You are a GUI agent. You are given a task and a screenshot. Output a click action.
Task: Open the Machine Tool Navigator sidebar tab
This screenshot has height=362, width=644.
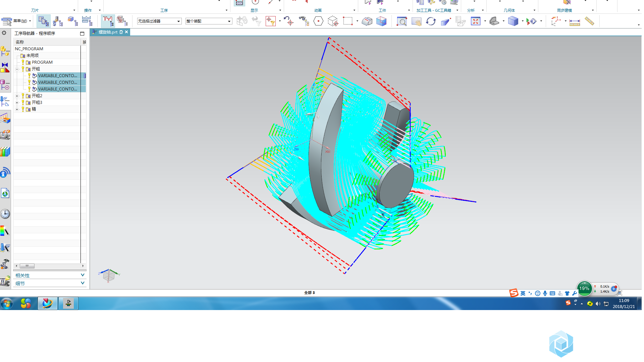coord(5,135)
